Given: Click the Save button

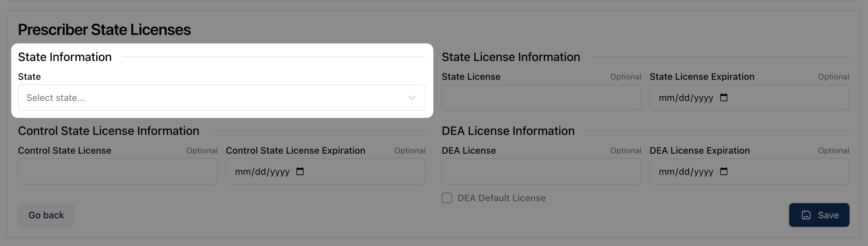Looking at the screenshot, I should [819, 215].
